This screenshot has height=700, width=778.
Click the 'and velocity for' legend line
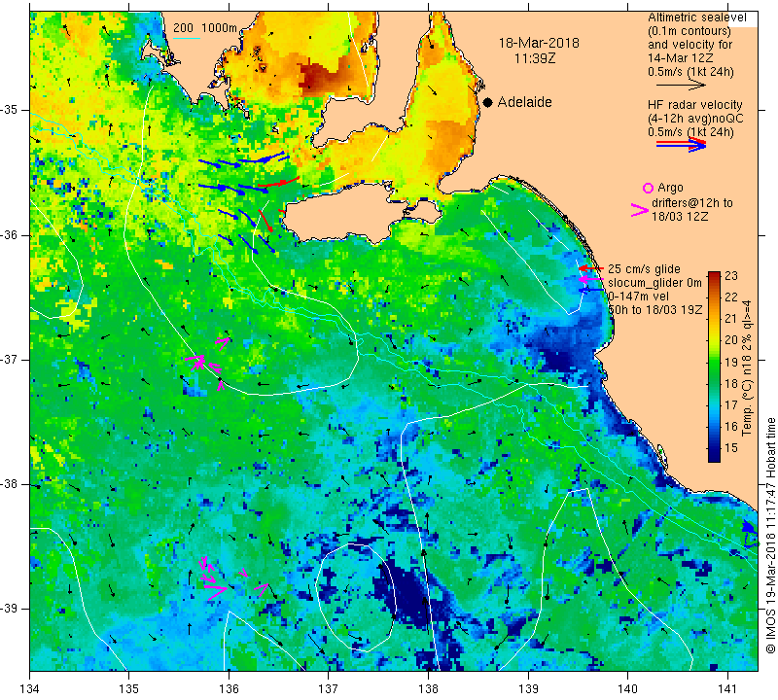(690, 44)
